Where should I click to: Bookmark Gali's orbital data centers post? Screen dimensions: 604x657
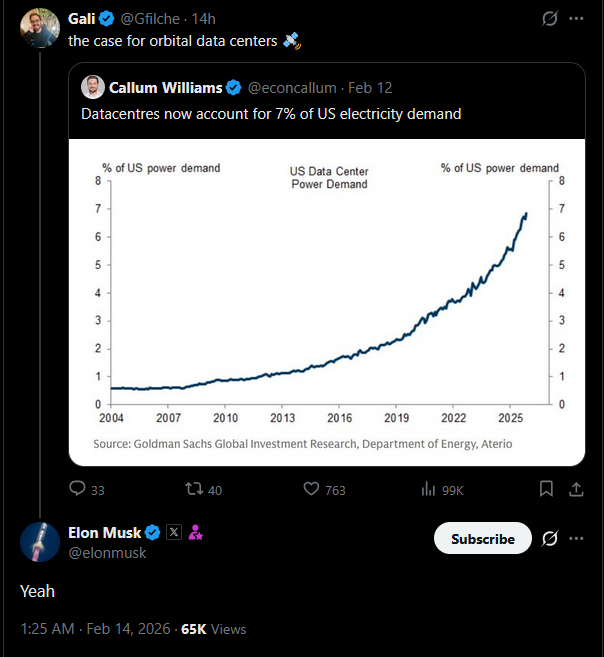click(546, 489)
